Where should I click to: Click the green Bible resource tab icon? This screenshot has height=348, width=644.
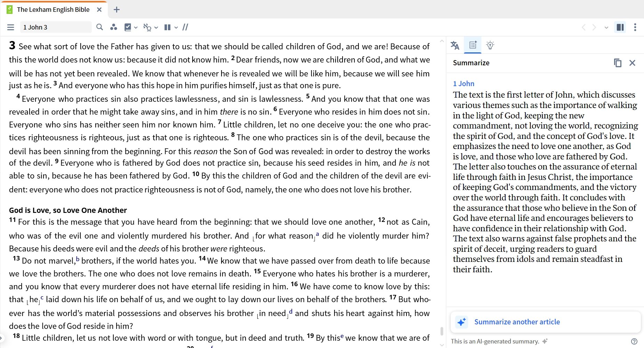[x=10, y=10]
